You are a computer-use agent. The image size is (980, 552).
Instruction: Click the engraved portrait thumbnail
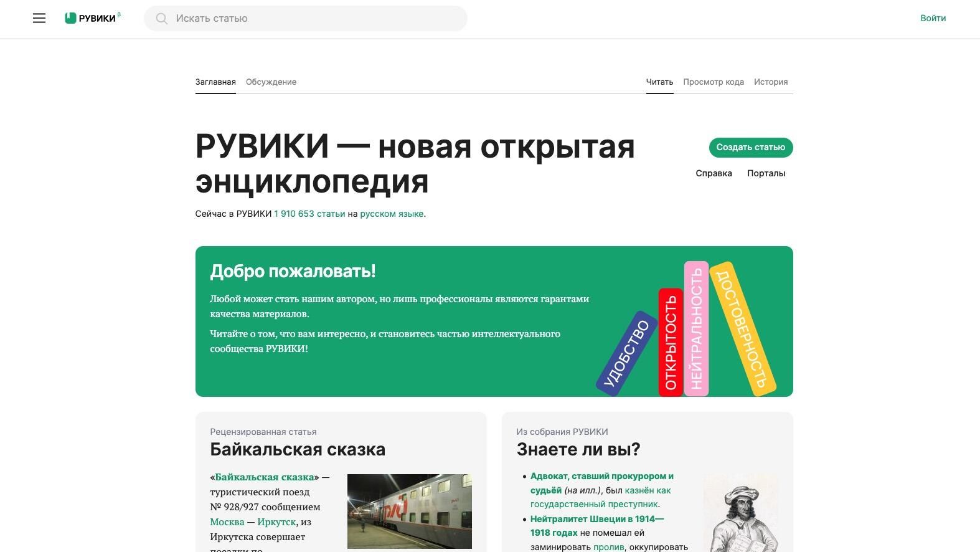click(741, 513)
